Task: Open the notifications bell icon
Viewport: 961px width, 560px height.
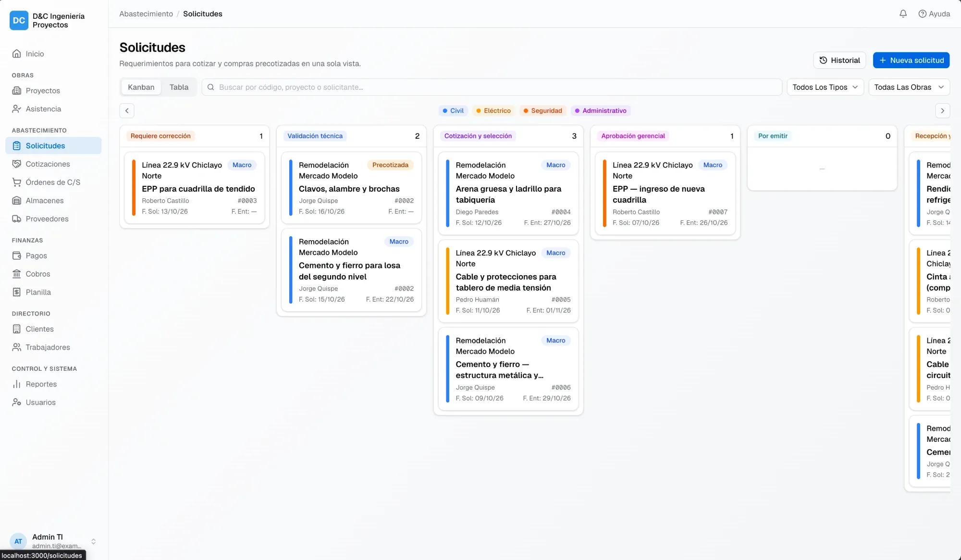Action: pos(903,14)
